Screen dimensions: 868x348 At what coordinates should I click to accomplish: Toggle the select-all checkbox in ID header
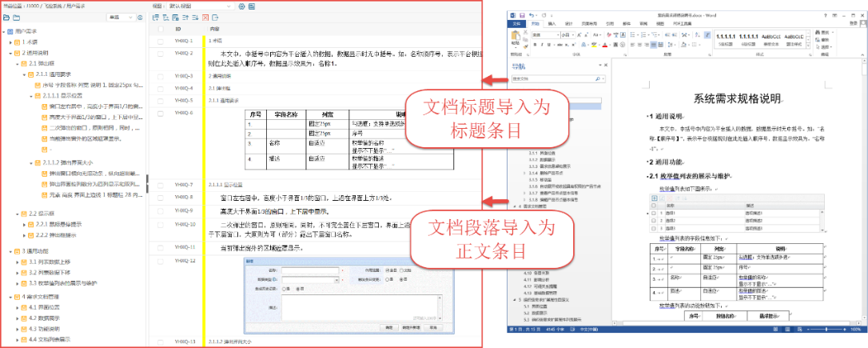160,29
